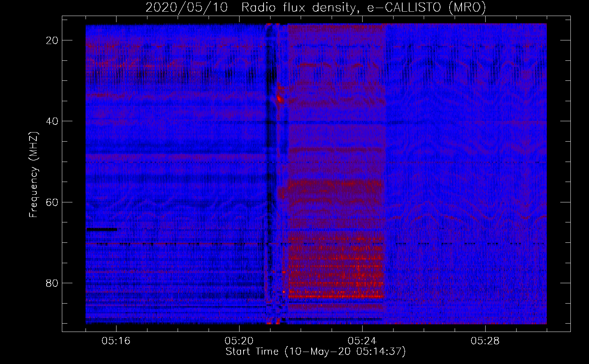This screenshot has height=364, width=589.
Task: Click the "Start Time (10-May-20 05:14:37)" label
Action: [x=316, y=352]
